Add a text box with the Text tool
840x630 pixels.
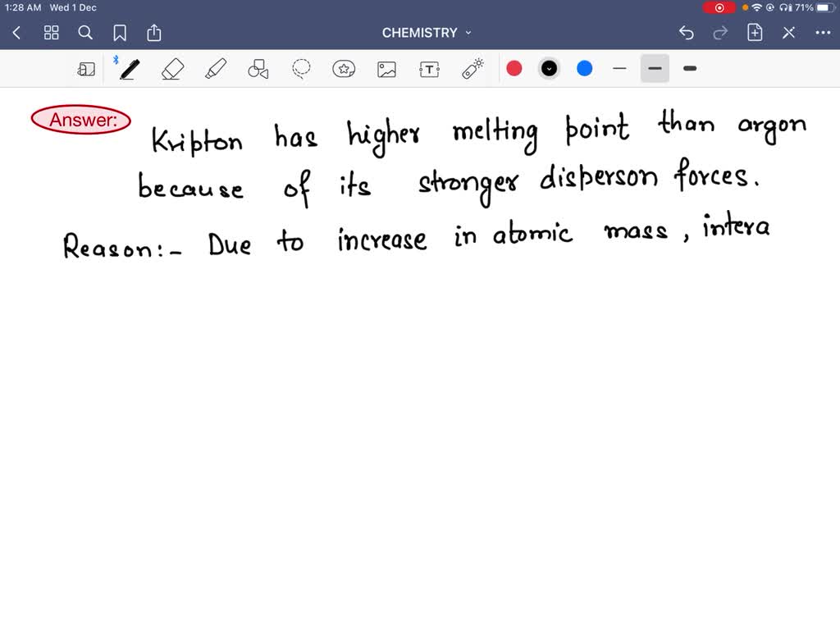point(429,68)
